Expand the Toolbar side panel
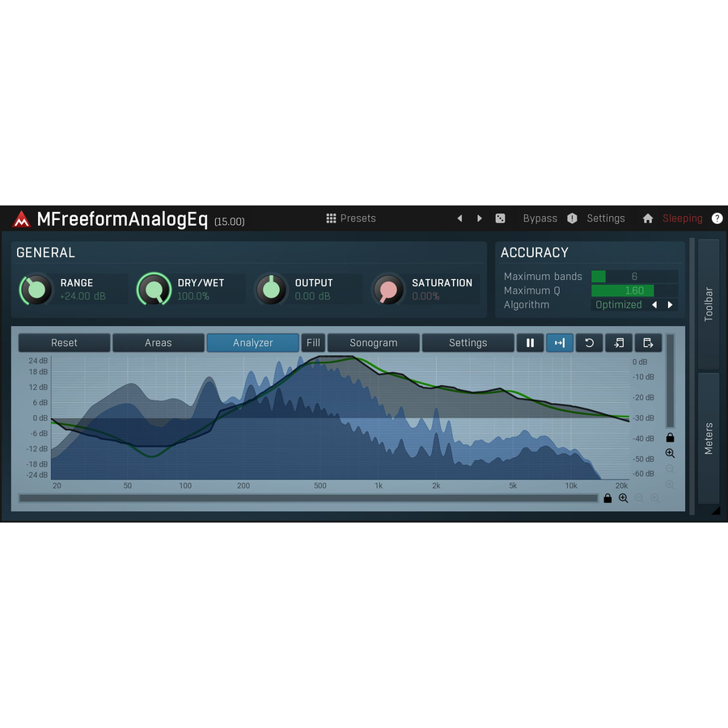728x728 pixels. click(x=709, y=304)
